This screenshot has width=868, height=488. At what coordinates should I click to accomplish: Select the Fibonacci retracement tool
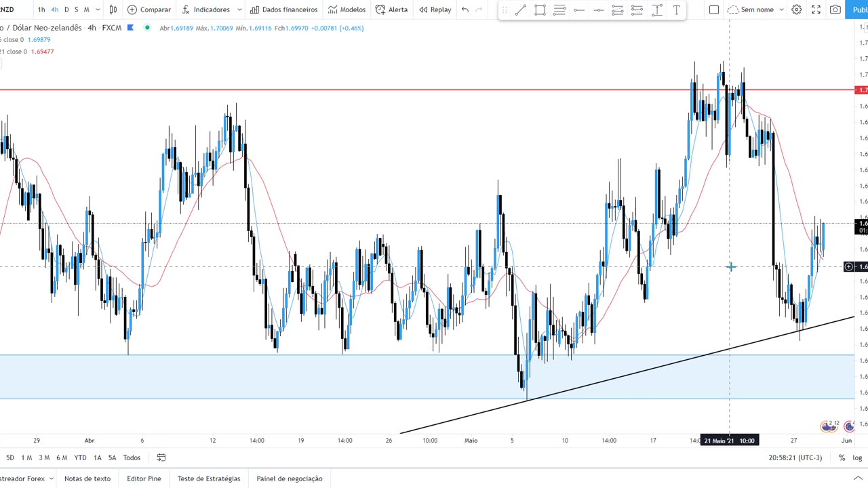pos(618,9)
